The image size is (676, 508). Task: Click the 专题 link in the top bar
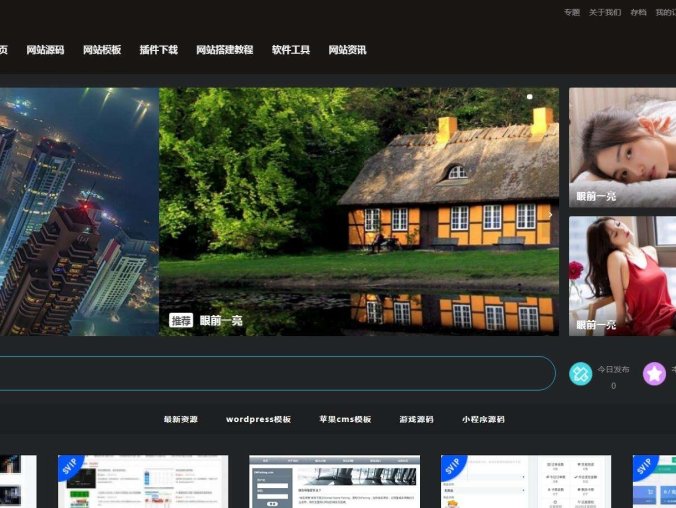(572, 13)
